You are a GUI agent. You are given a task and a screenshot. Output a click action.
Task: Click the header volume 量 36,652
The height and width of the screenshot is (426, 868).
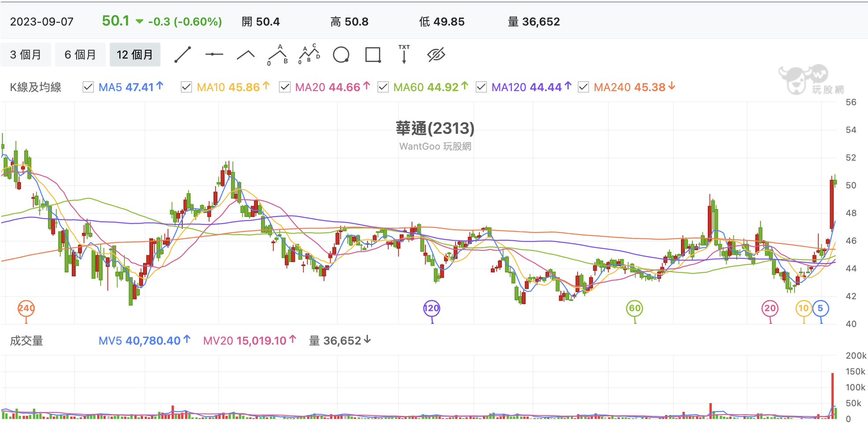click(x=534, y=22)
